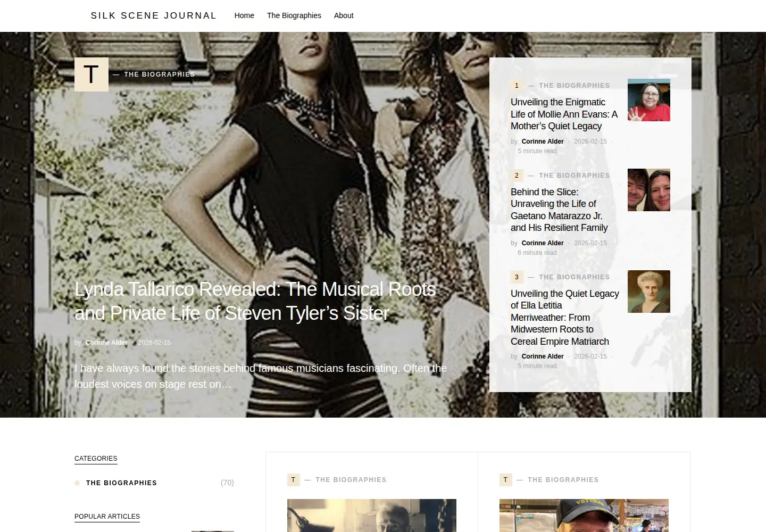Click the large T category badge on hero
The height and width of the screenshot is (532, 766).
pyautogui.click(x=91, y=74)
